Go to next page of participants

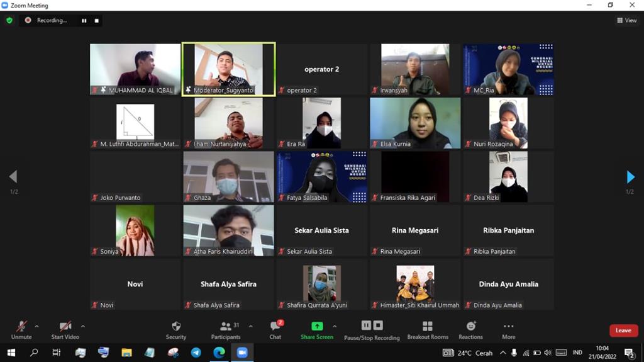630,177
